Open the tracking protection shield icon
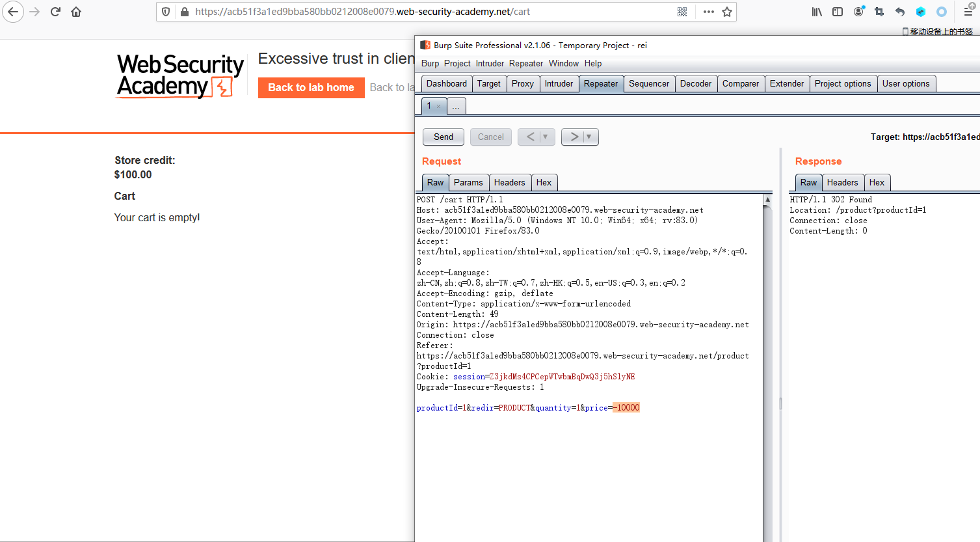 coord(166,12)
